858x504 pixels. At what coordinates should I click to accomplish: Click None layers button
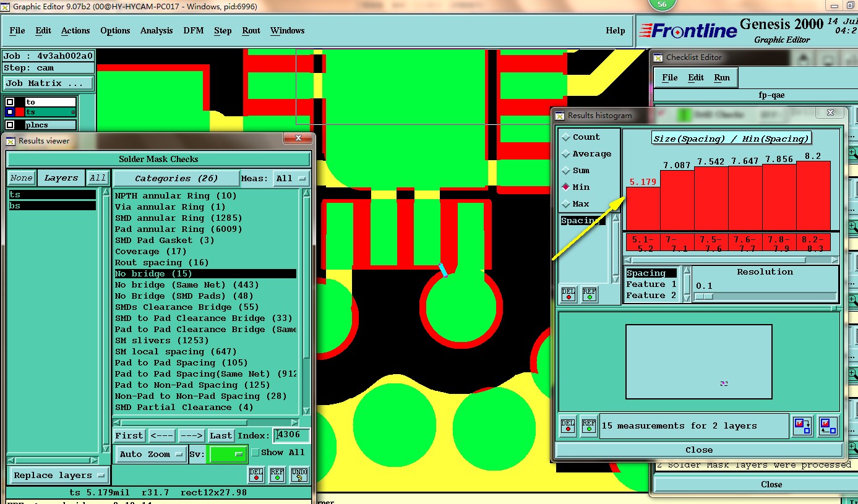coord(21,178)
